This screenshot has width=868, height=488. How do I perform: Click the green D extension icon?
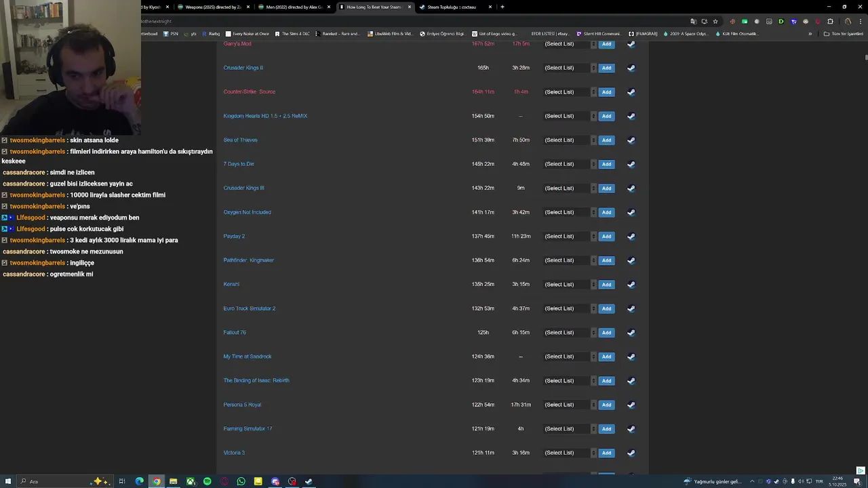point(781,21)
